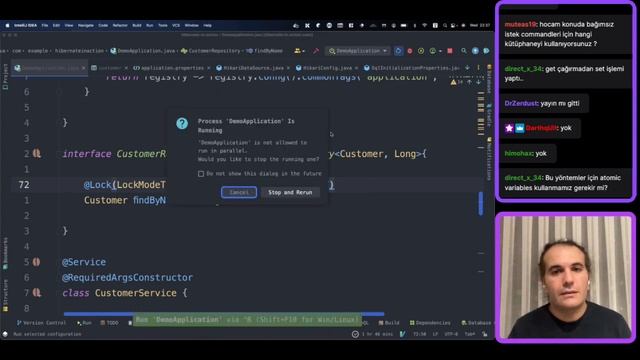The height and width of the screenshot is (360, 640).
Task: Open the Navigate menu in menu bar
Action: (x=86, y=25)
